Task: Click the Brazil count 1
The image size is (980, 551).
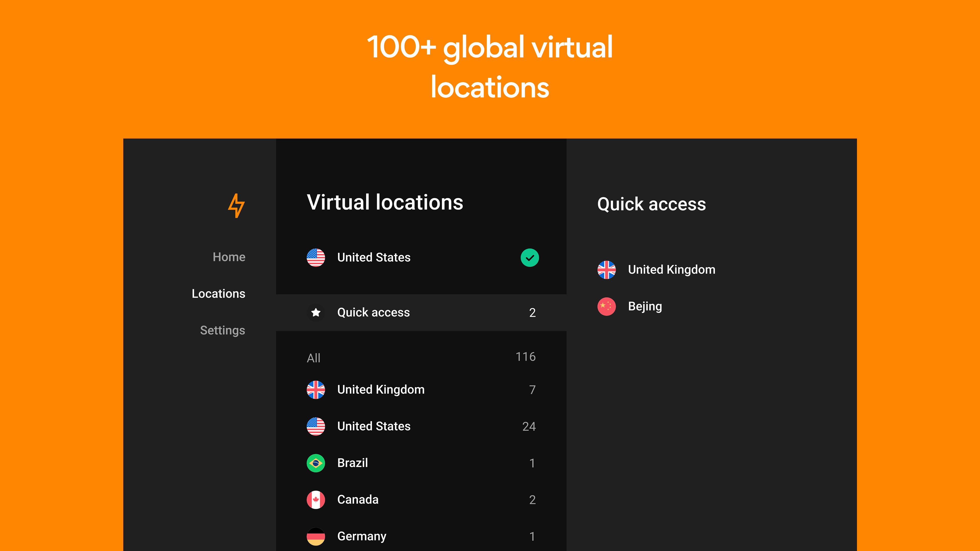Action: click(x=532, y=463)
